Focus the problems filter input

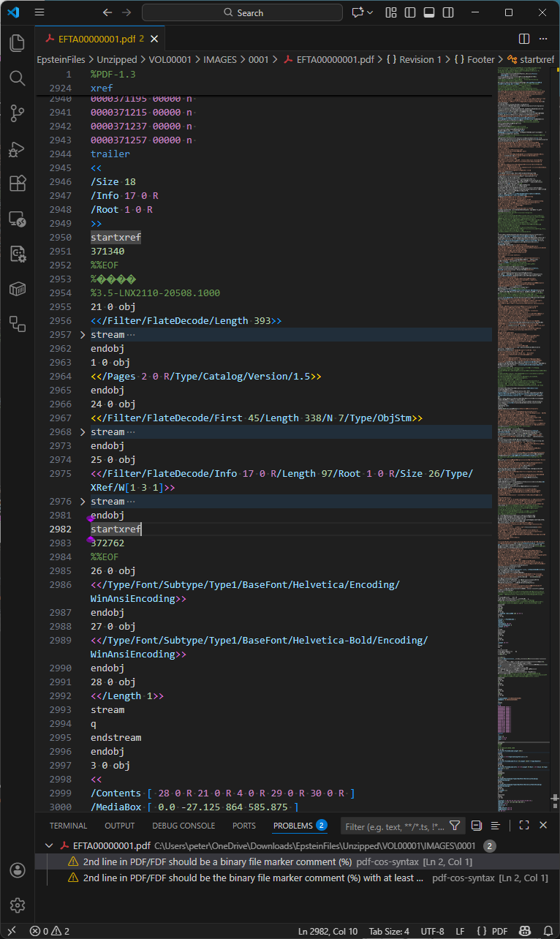(x=395, y=826)
